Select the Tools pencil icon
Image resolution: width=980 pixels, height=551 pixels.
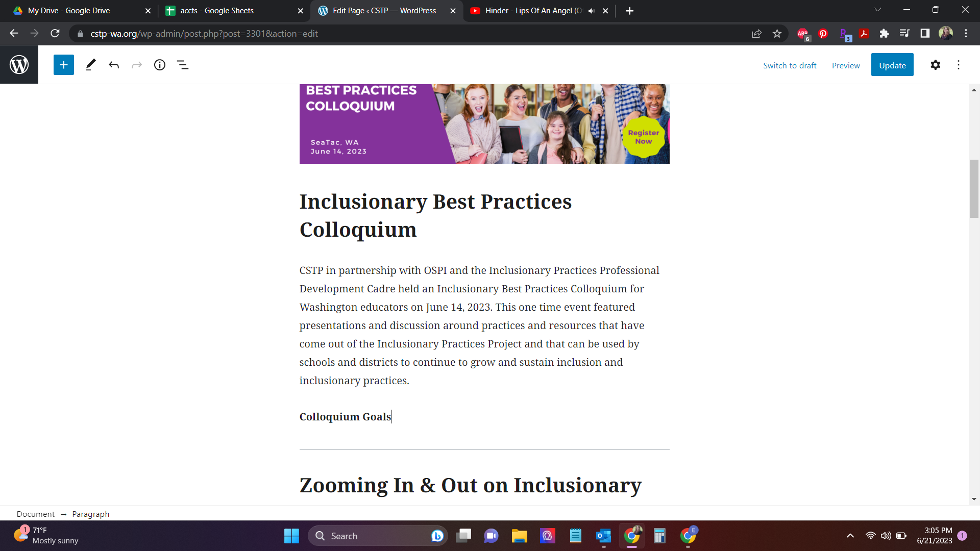(90, 65)
